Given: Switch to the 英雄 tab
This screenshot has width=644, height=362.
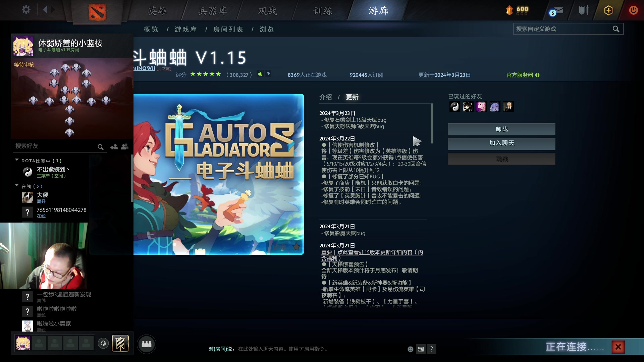Looking at the screenshot, I should click(158, 11).
